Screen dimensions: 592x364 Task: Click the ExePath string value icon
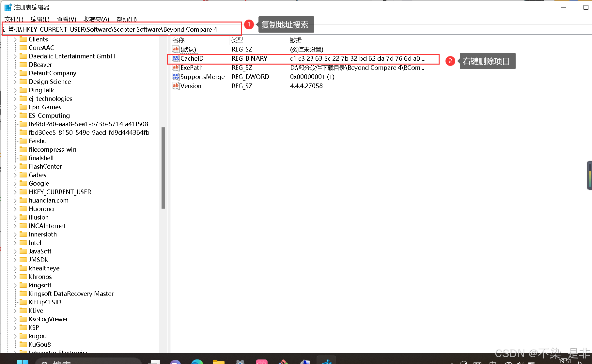point(176,68)
